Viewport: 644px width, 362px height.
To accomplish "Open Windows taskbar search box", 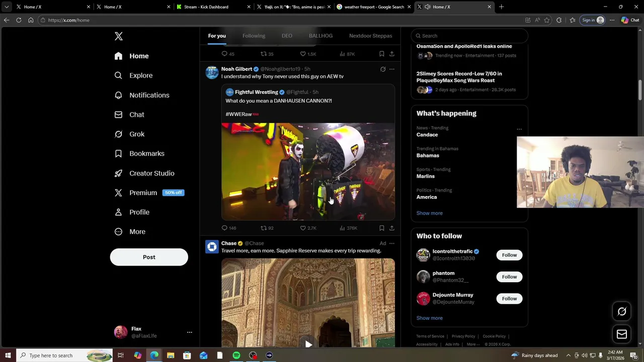I will click(64, 355).
